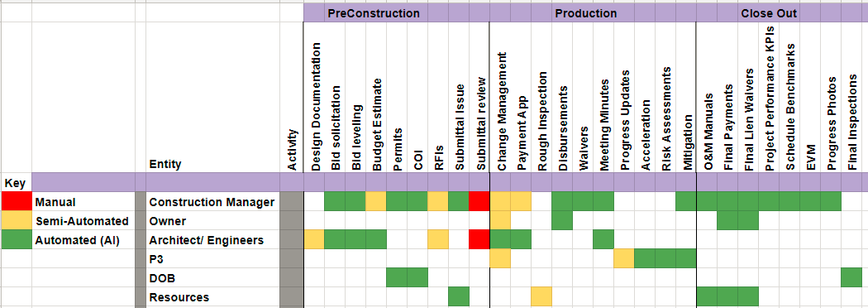The height and width of the screenshot is (308, 868).
Task: Click the Production phase header
Action: coord(585,13)
